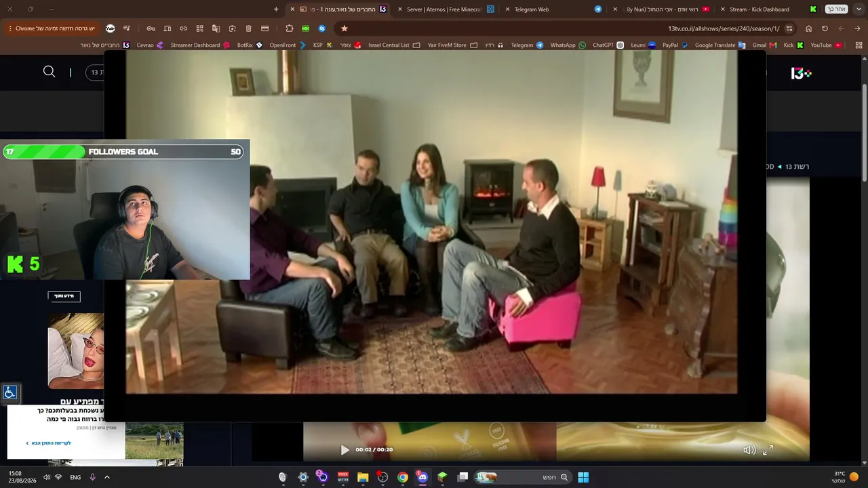Open the Cevrao bookmark
Viewport: 868px width, 488px height.
tap(150, 45)
